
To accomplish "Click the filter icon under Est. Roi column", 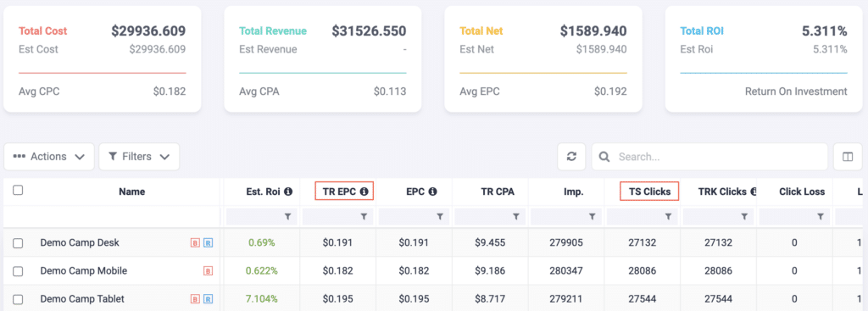I will point(288,218).
